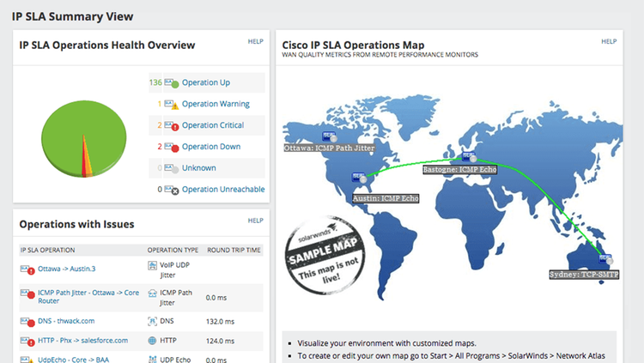Click the critical status icon beside HTTP - Phx -> salesforce.com
This screenshot has height=363, width=644.
(27, 341)
